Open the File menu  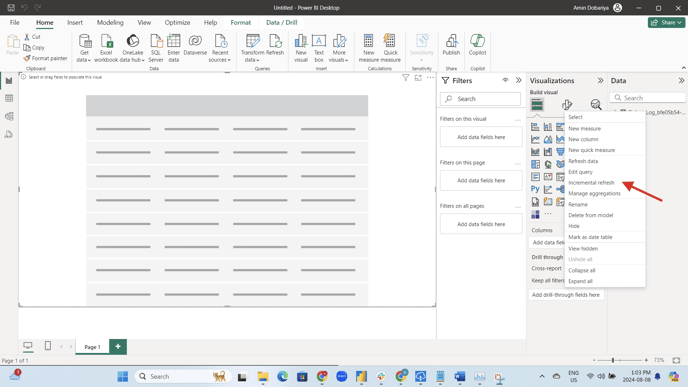coord(14,22)
